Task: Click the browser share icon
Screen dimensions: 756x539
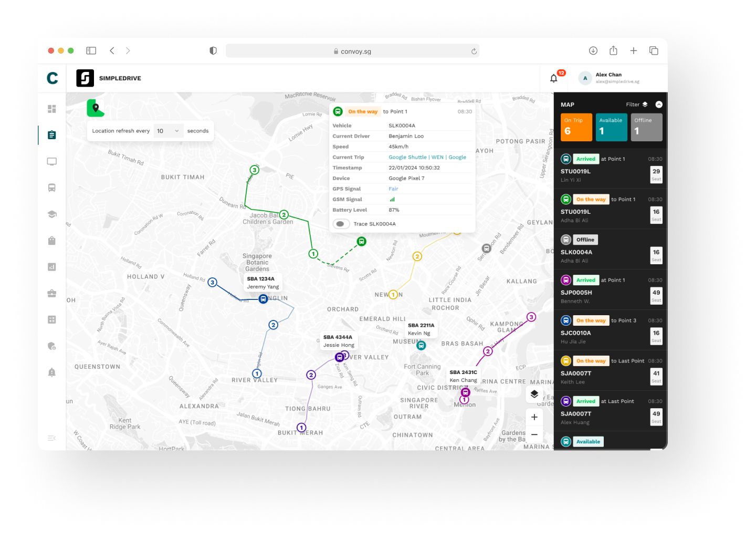Action: [613, 50]
